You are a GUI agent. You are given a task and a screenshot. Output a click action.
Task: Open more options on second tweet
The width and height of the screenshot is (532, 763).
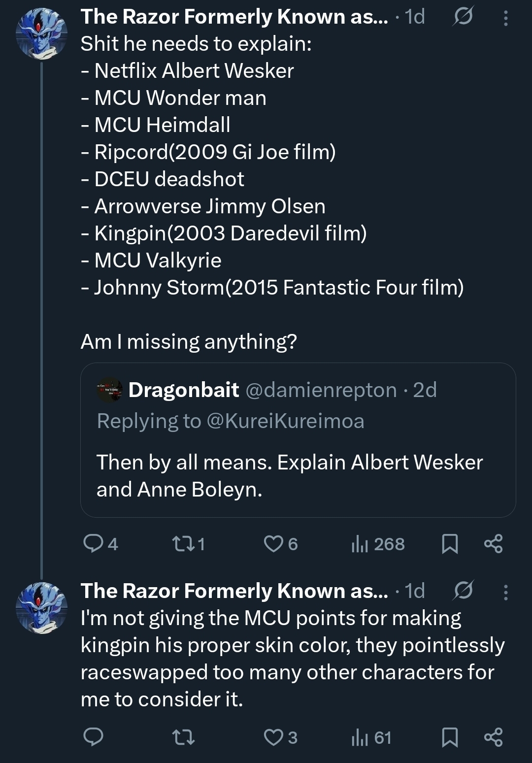pos(505,592)
